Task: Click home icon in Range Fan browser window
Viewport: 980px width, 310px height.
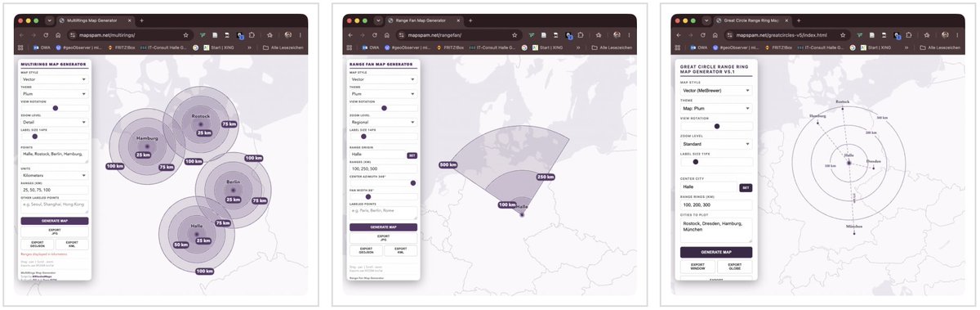Action: [386, 35]
